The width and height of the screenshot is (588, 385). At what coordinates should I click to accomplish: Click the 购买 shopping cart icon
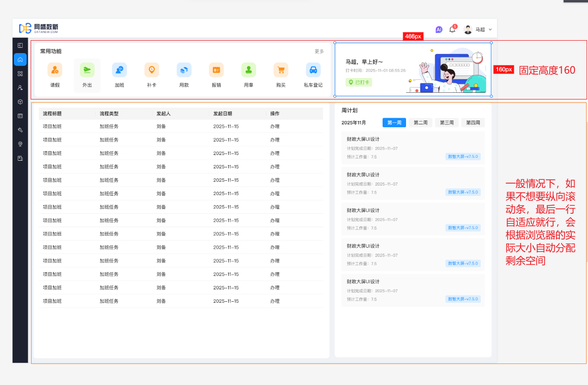point(281,70)
